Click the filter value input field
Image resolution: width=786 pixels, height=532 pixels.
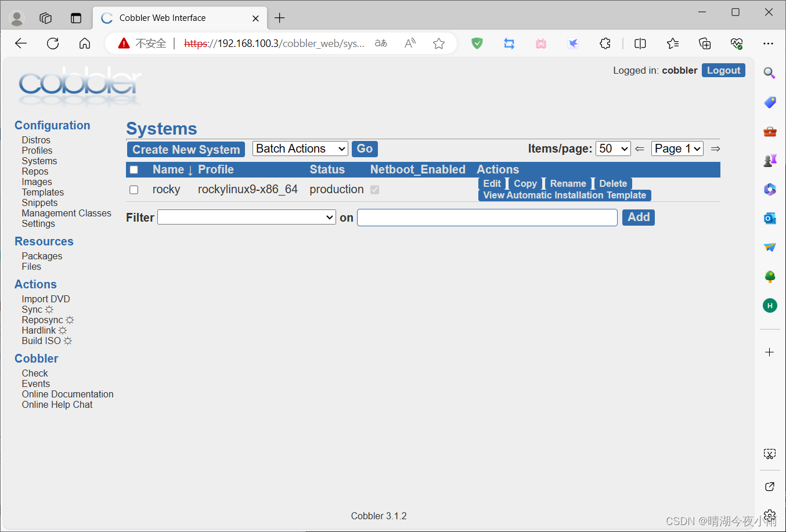pyautogui.click(x=487, y=218)
